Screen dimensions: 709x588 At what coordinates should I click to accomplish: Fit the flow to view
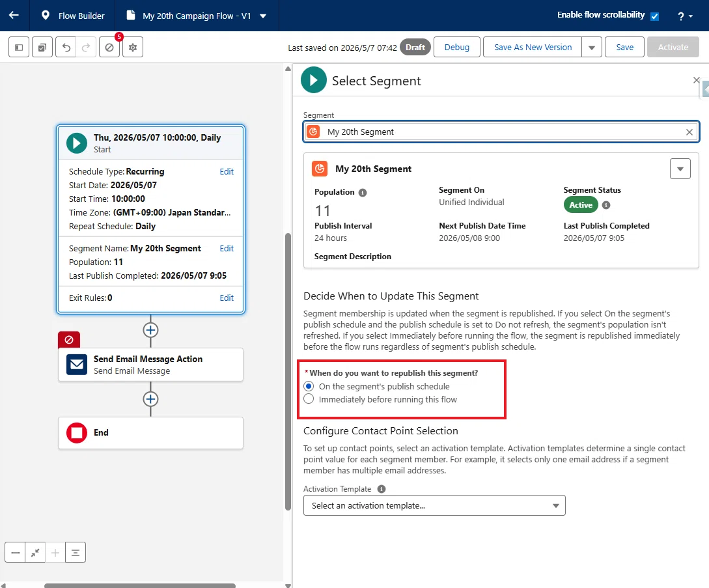pyautogui.click(x=35, y=552)
